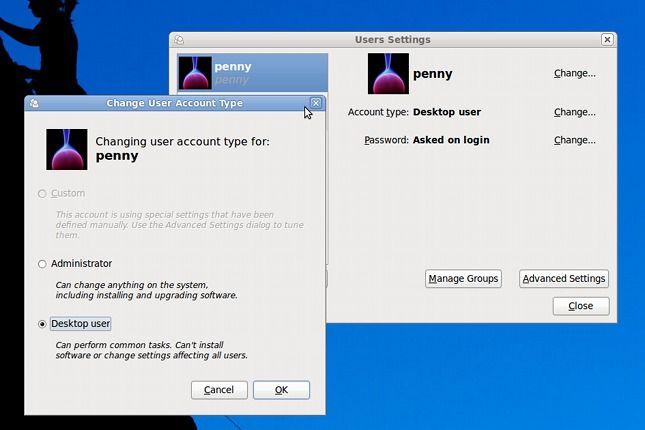Viewport: 645px width, 430px height.
Task: Click Change next to Password
Action: pos(575,140)
